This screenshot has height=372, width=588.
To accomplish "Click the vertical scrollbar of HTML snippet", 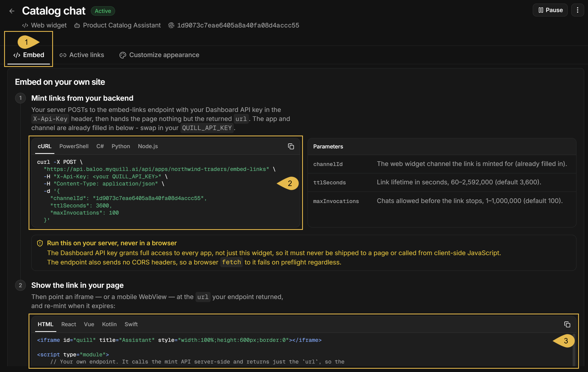I will point(574,350).
